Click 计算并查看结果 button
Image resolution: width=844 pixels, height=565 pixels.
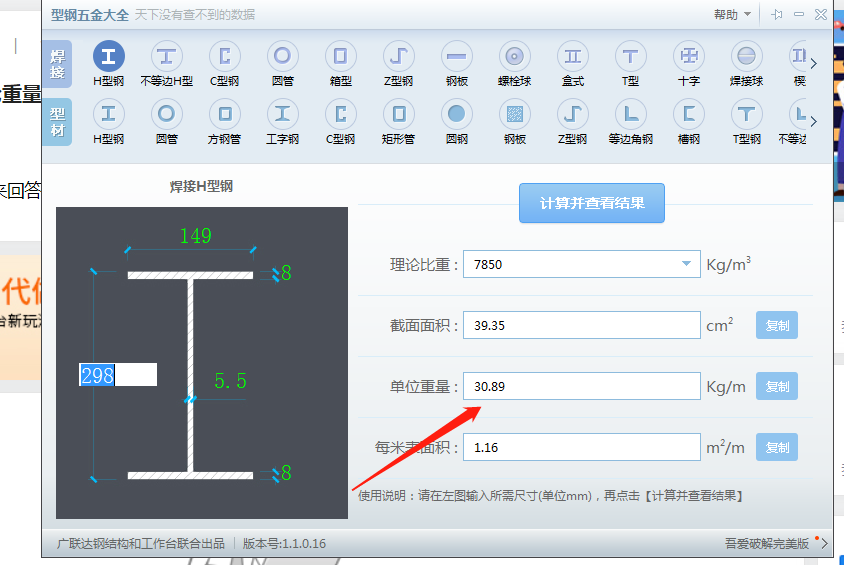click(x=592, y=203)
